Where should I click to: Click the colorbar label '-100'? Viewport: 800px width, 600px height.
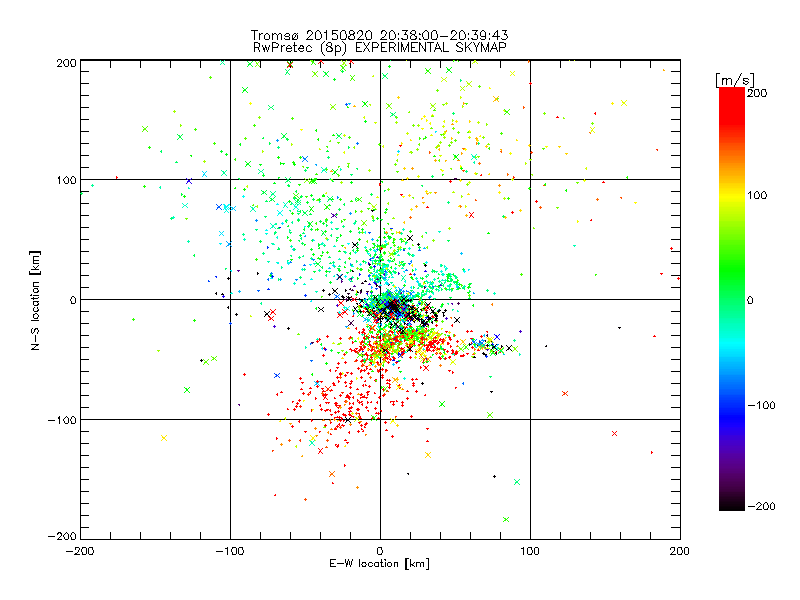[x=761, y=405]
